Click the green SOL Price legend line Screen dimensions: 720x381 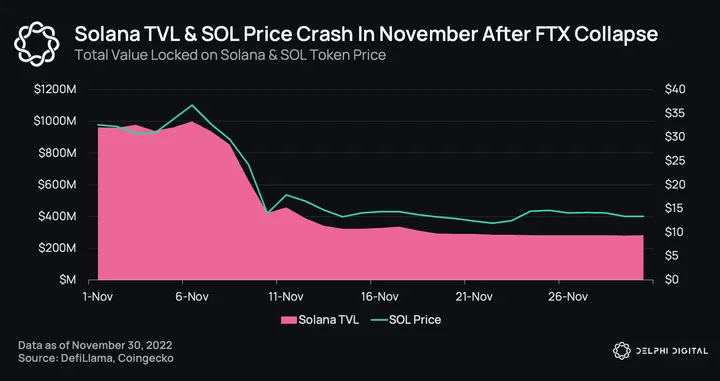[378, 320]
